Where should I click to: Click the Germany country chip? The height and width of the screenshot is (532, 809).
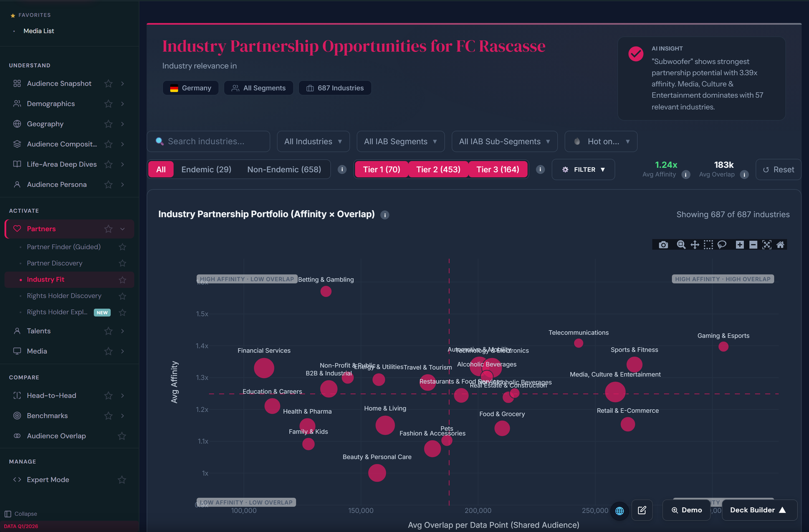click(191, 88)
